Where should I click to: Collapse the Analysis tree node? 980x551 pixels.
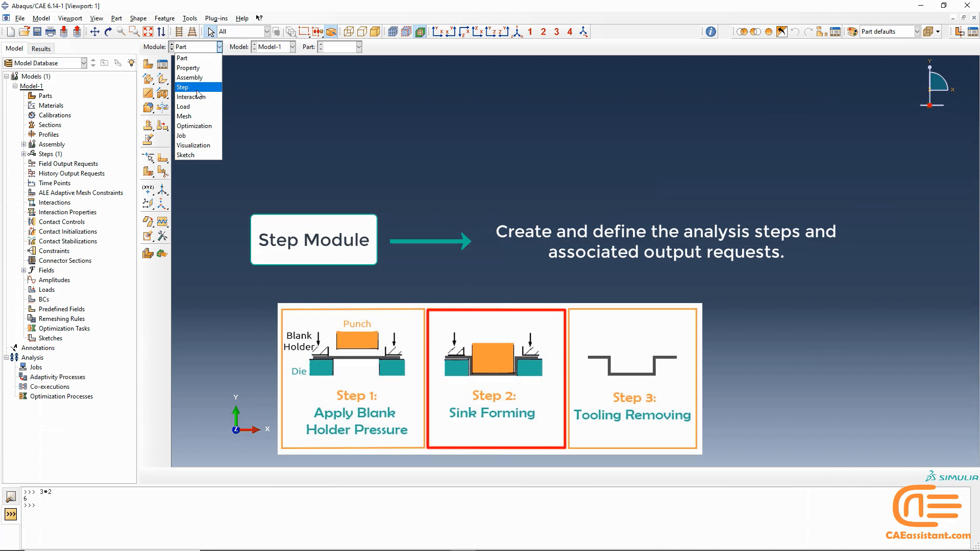tap(7, 358)
